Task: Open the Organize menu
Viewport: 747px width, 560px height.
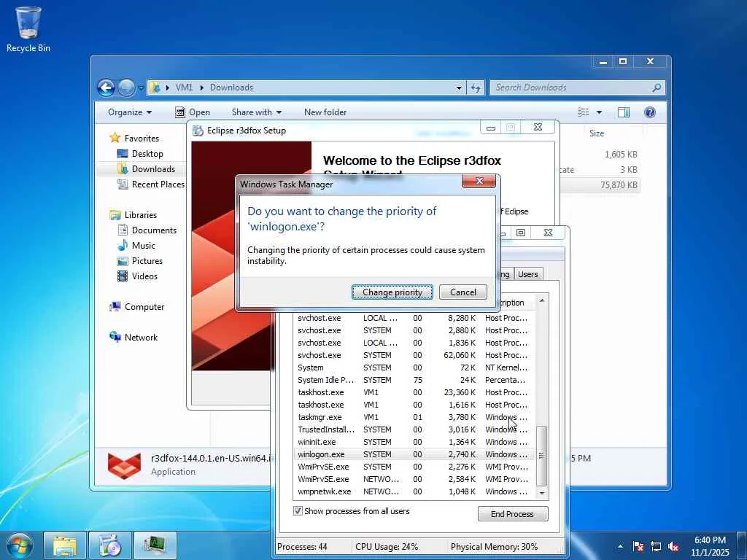Action: (x=130, y=112)
